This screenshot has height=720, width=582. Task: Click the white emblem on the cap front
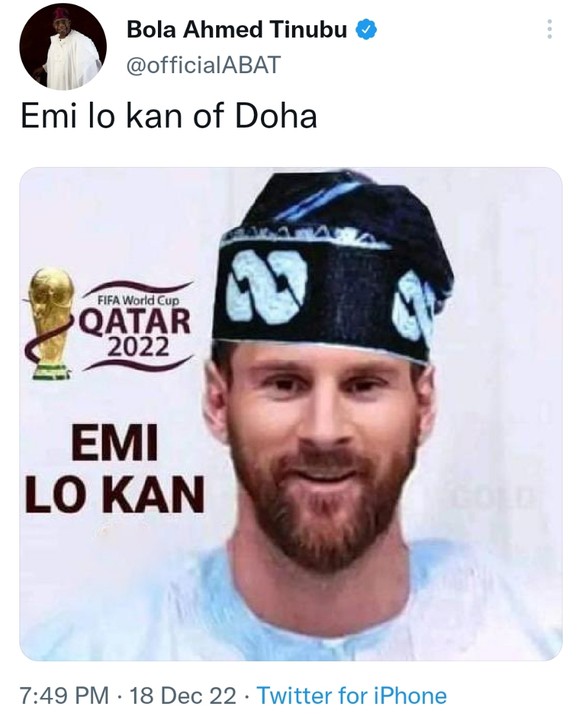tap(266, 286)
